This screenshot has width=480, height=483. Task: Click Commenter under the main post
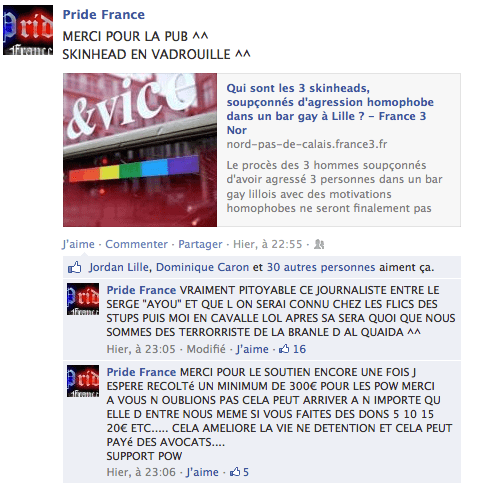[x=136, y=244]
